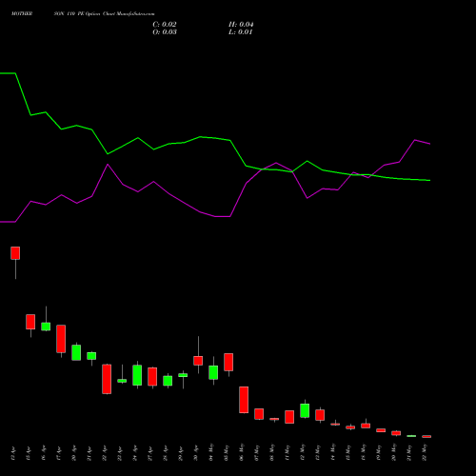Select the 04 May date label
This screenshot has width=476, height=476.
pyautogui.click(x=210, y=452)
